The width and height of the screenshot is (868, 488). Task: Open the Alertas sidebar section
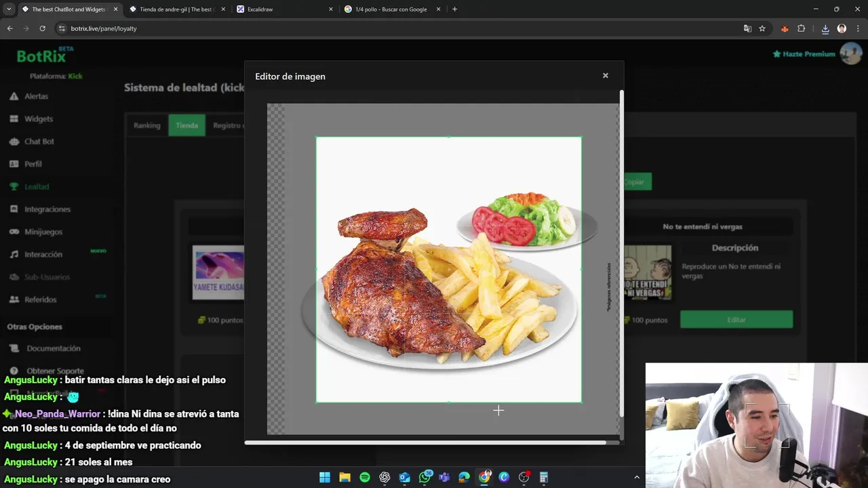pos(37,96)
